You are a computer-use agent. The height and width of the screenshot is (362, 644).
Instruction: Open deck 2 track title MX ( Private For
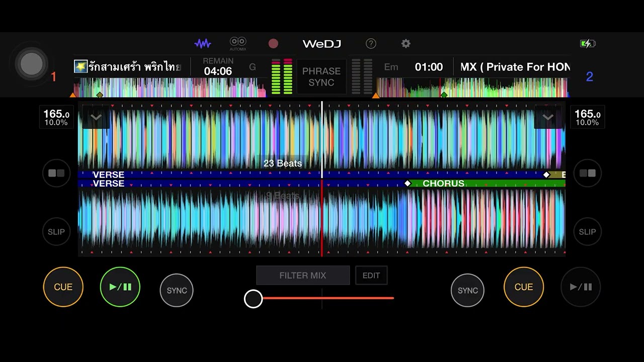(x=515, y=67)
